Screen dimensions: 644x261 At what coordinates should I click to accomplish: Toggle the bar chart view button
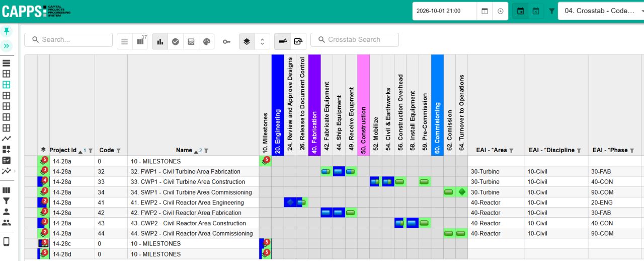point(160,42)
